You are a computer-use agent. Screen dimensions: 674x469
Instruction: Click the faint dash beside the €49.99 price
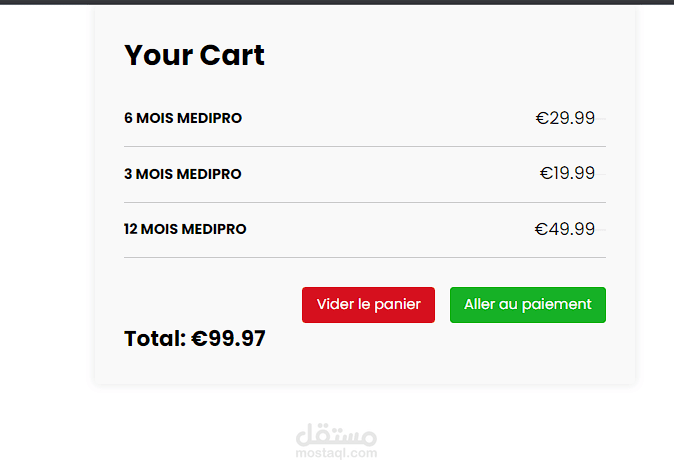point(602,230)
